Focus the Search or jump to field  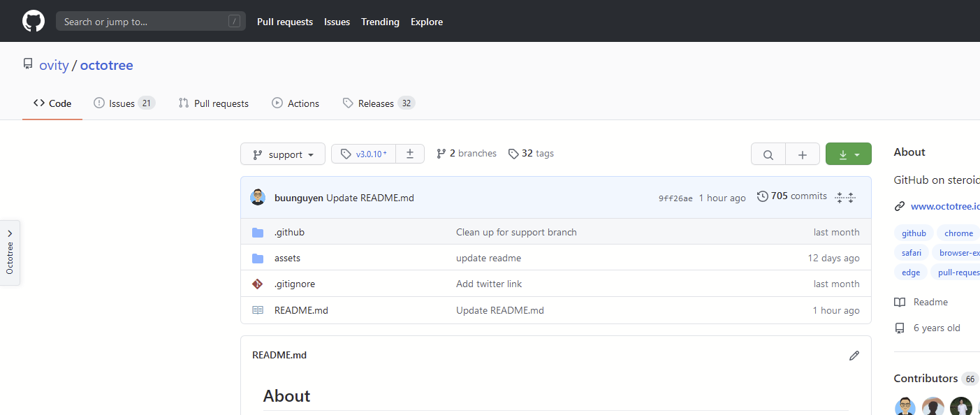[x=151, y=22]
